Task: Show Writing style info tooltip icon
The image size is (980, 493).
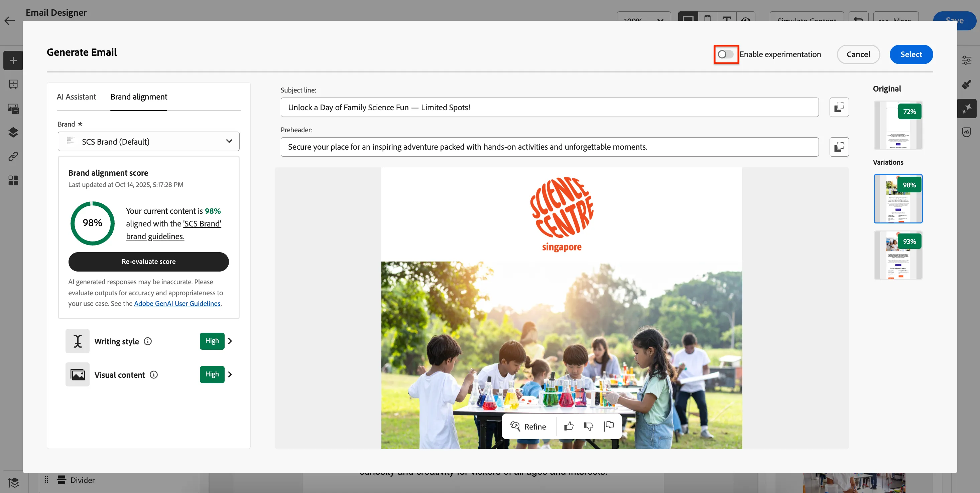Action: pyautogui.click(x=148, y=341)
